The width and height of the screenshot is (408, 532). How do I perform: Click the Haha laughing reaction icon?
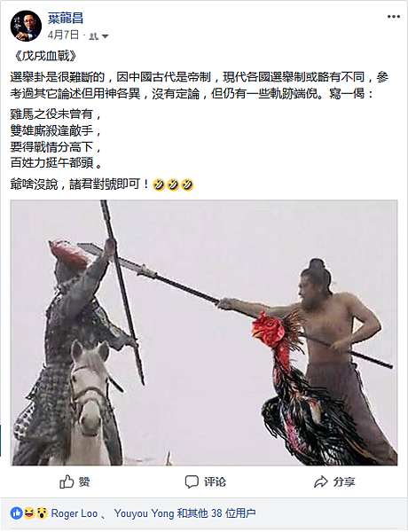[29, 513]
